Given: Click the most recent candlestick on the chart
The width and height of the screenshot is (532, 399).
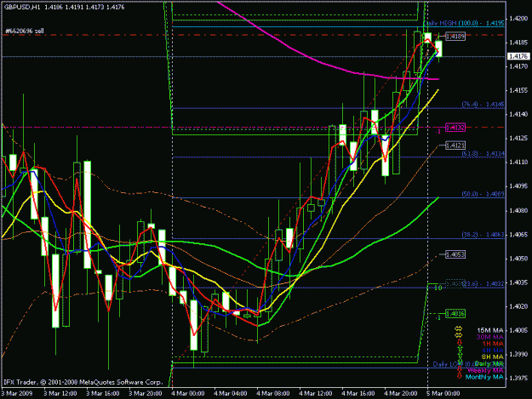Looking at the screenshot, I should click(x=438, y=48).
